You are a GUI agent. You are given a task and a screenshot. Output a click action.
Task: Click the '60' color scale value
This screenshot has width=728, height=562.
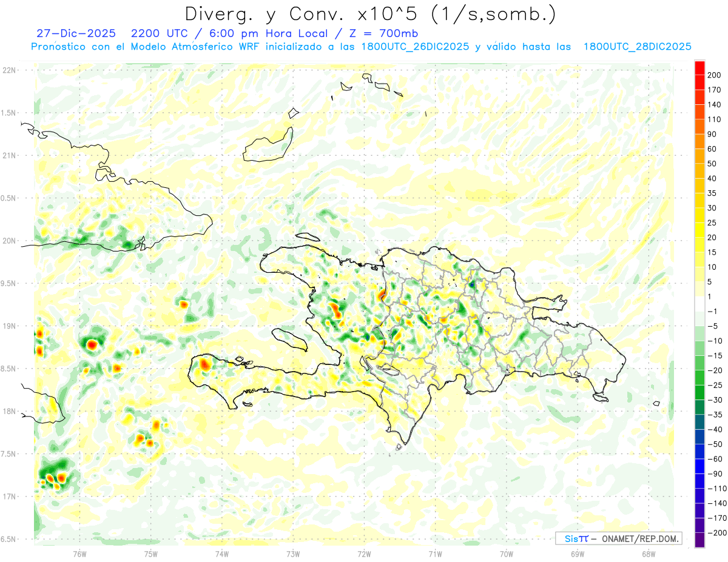(x=712, y=149)
